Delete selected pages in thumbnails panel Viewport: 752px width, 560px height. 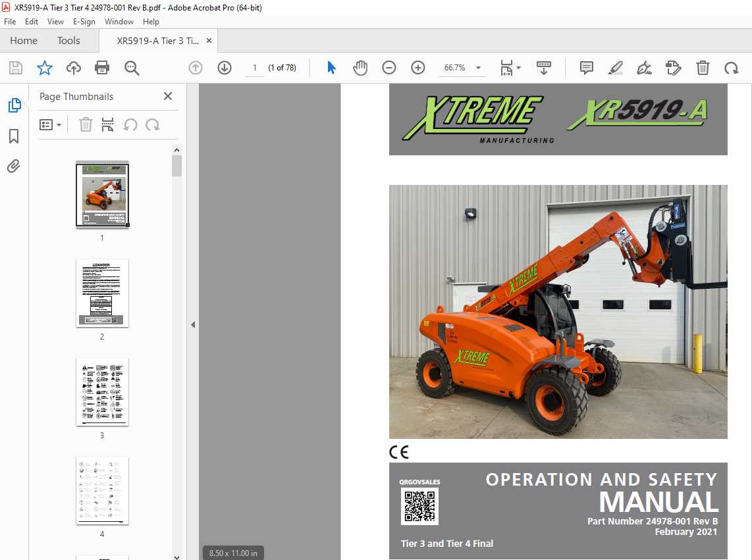(x=86, y=124)
